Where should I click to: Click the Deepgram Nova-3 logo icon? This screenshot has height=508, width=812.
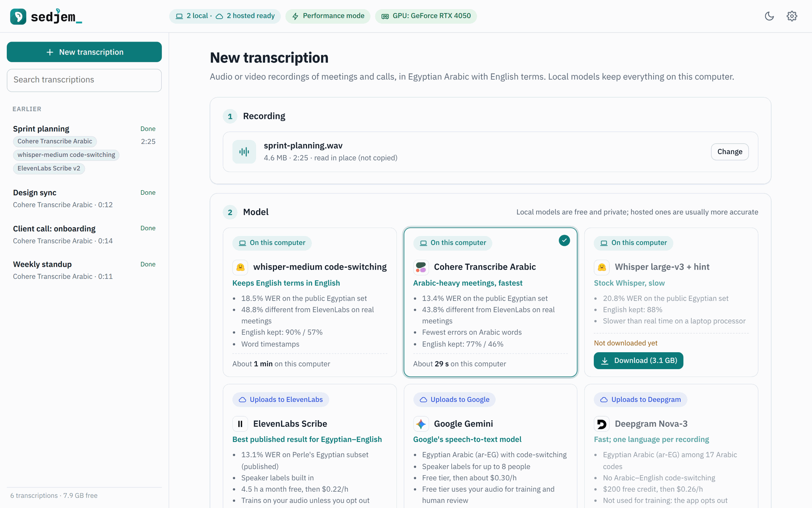(602, 424)
